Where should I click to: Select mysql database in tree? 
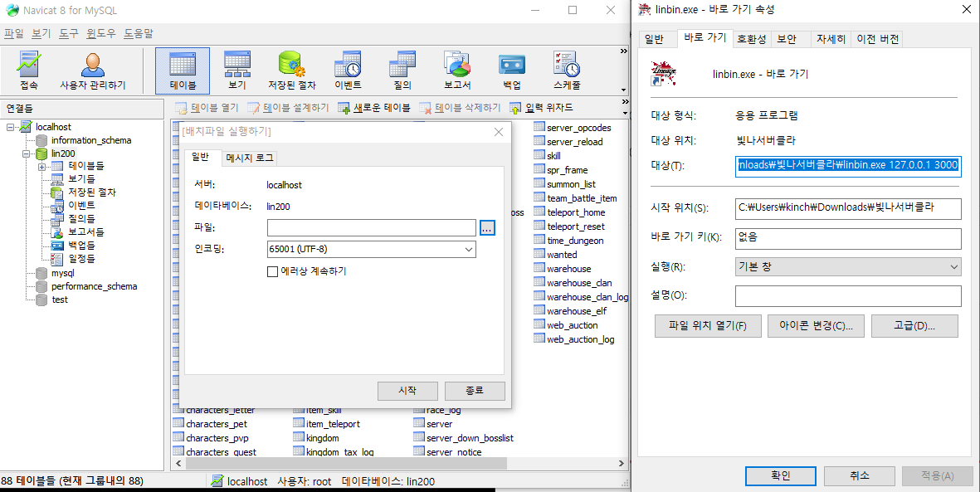pyautogui.click(x=62, y=273)
